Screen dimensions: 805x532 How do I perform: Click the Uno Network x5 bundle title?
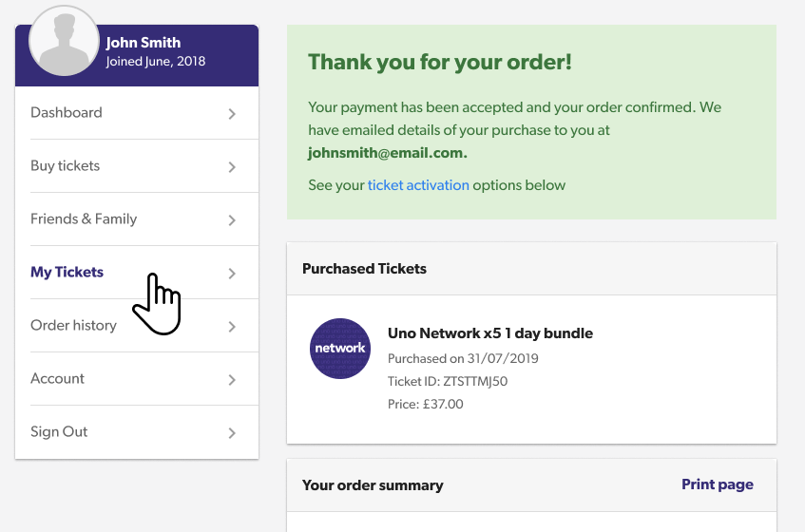[490, 333]
